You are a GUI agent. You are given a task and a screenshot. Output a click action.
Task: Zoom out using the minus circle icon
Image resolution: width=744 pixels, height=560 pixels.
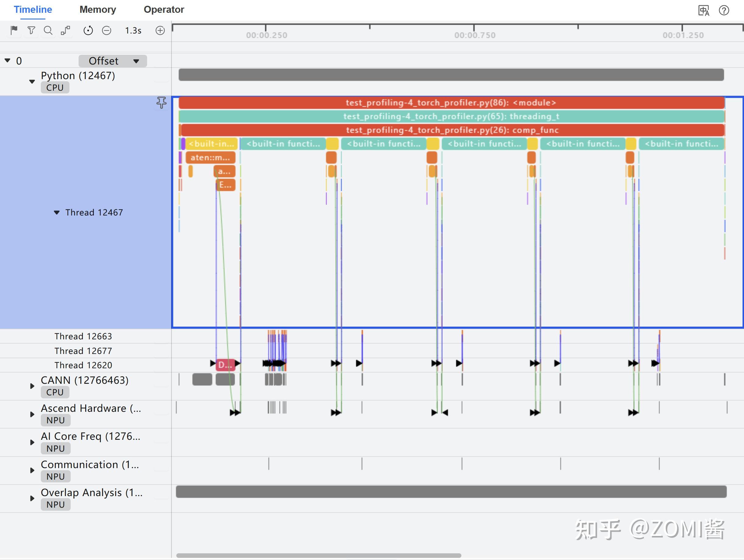tap(107, 31)
